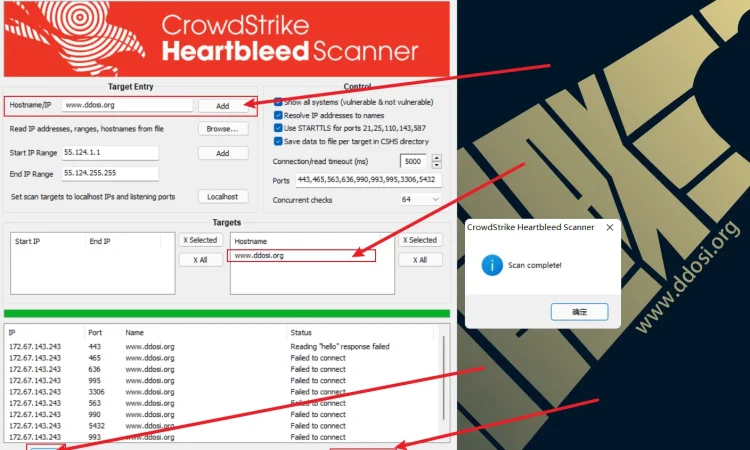
Task: Sort results by the Name column header
Action: [x=204, y=332]
